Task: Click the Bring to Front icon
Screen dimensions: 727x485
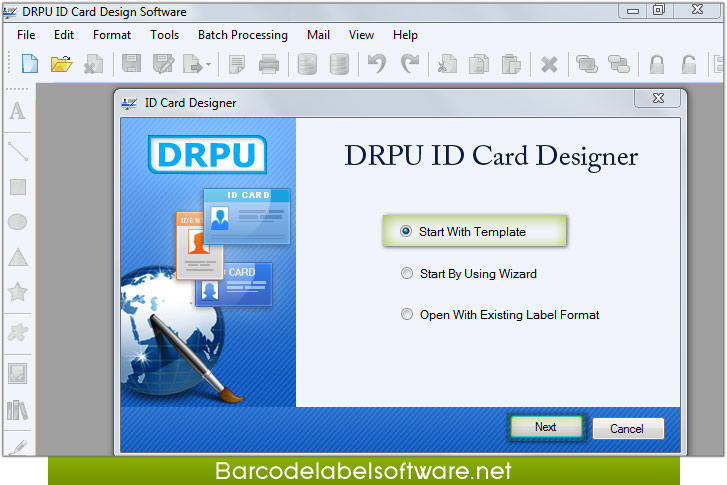Action: pyautogui.click(x=587, y=64)
